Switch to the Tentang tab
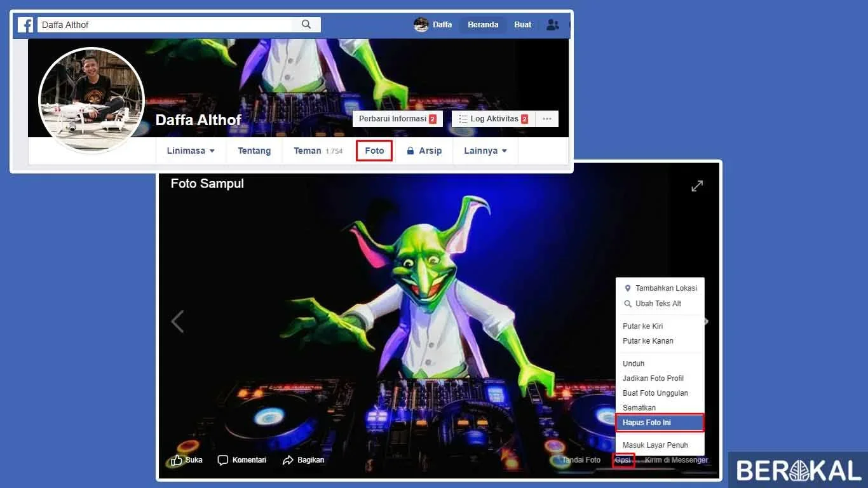868x488 pixels. coord(254,151)
